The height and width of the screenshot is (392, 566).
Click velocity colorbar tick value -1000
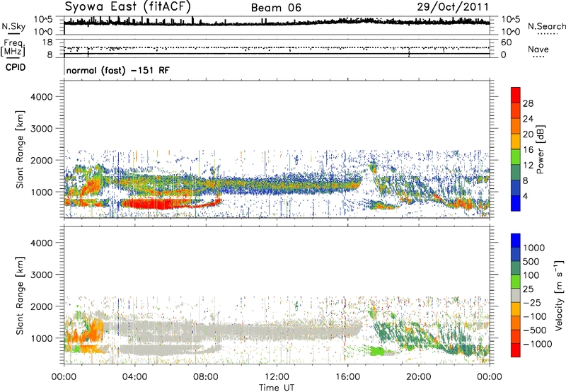point(538,344)
